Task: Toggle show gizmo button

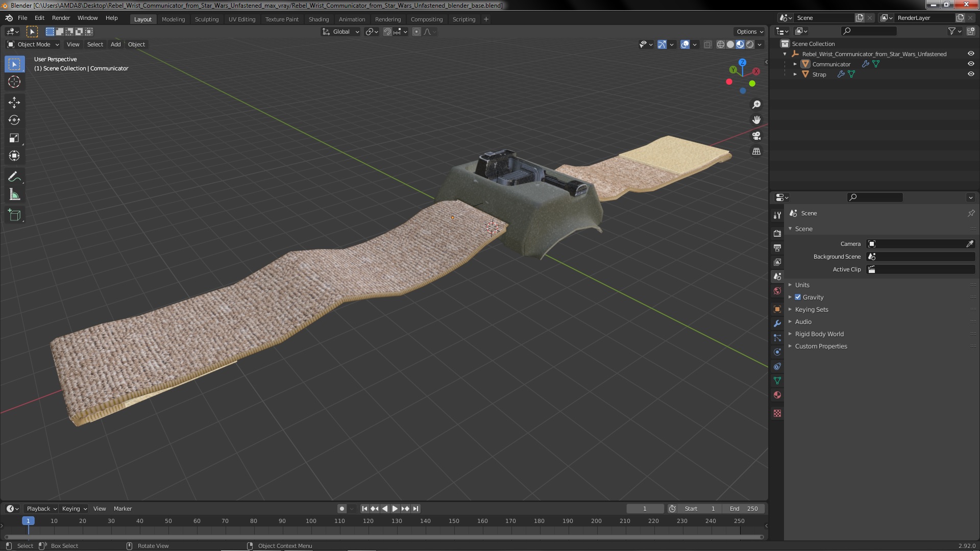Action: pyautogui.click(x=662, y=44)
